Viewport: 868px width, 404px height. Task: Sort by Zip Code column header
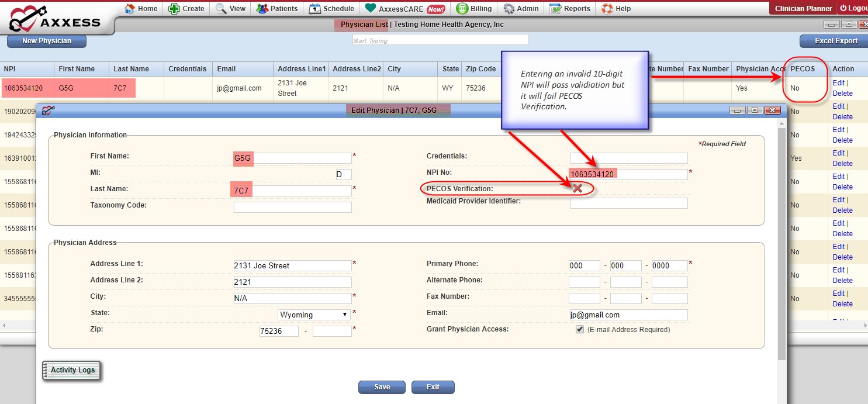480,69
